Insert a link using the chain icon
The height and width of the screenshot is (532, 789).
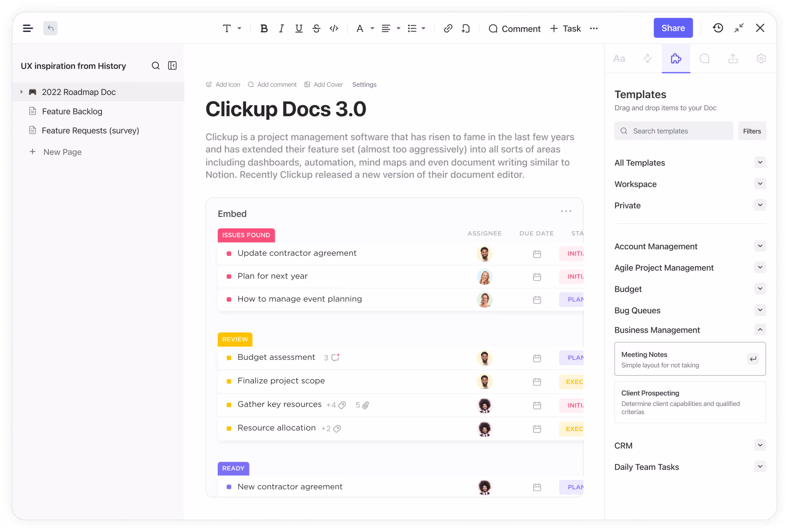[448, 28]
